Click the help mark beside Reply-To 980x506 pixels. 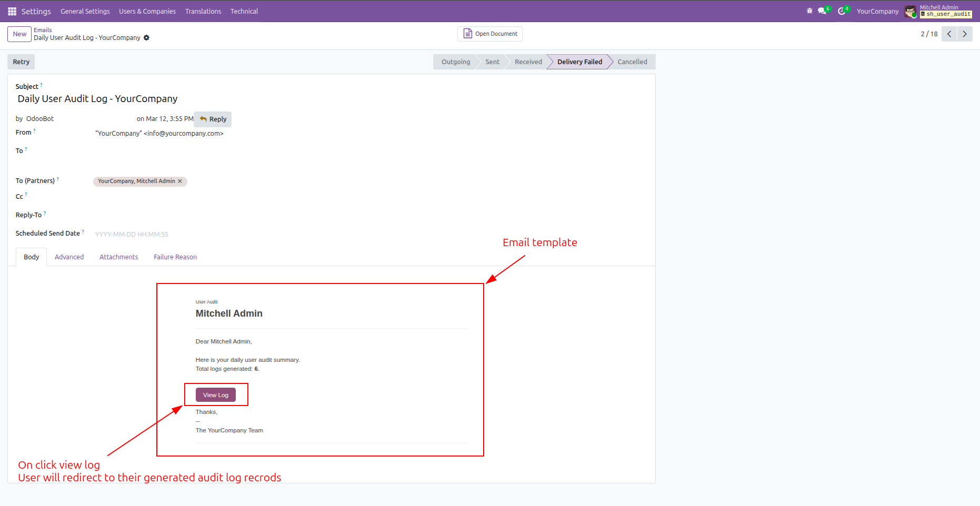[x=45, y=213]
